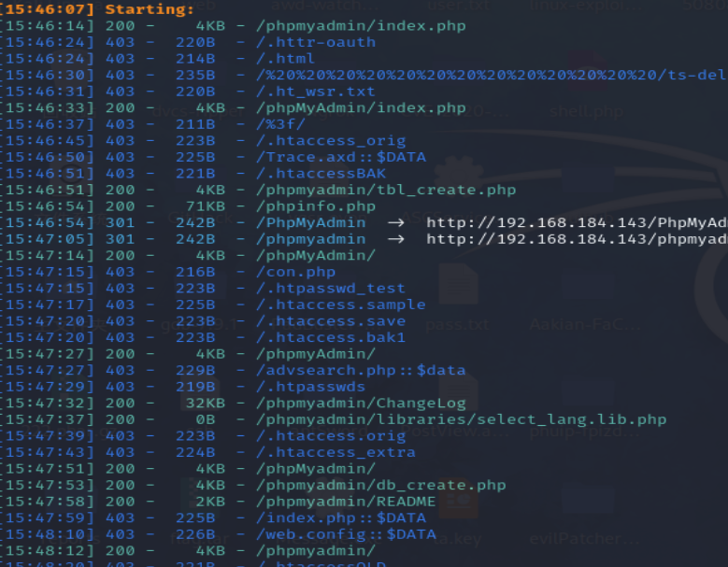Image resolution: width=728 pixels, height=567 pixels.
Task: Click the 15:48:12 timestamp
Action: point(45,551)
